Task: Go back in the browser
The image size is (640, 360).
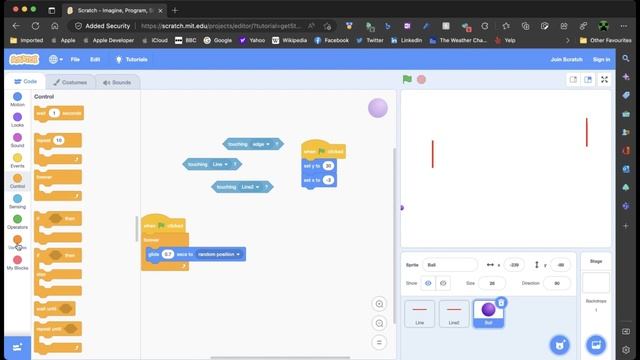Action: (16, 26)
